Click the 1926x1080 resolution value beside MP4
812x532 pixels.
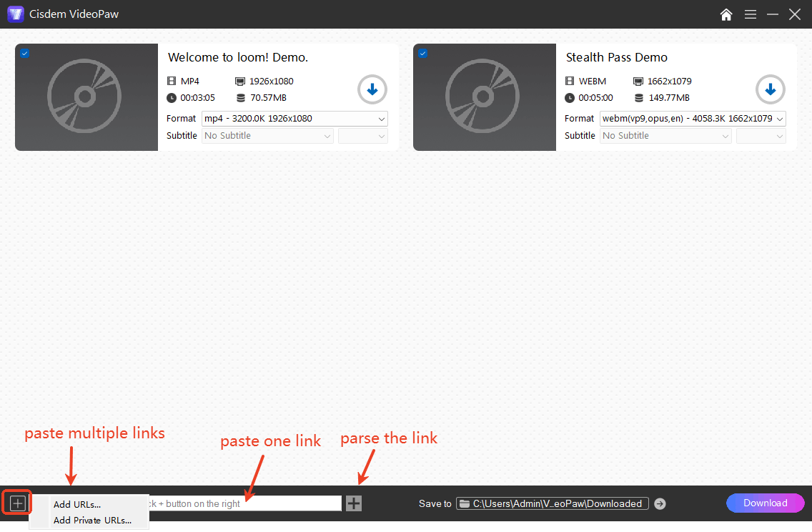[272, 82]
